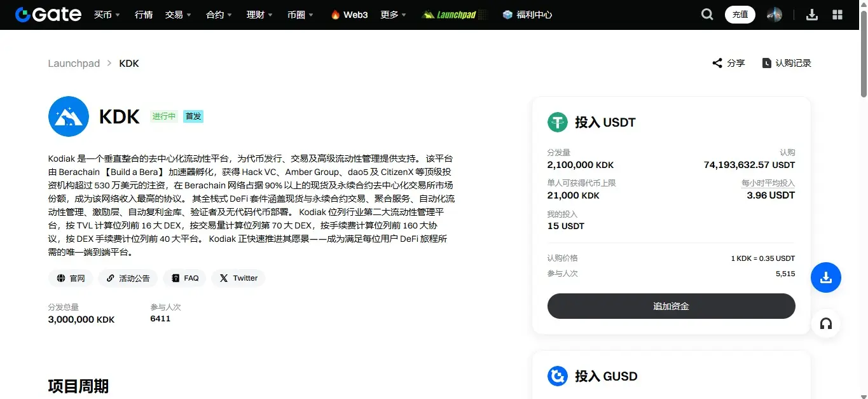
Task: Click the subscription record document icon
Action: pos(767,63)
